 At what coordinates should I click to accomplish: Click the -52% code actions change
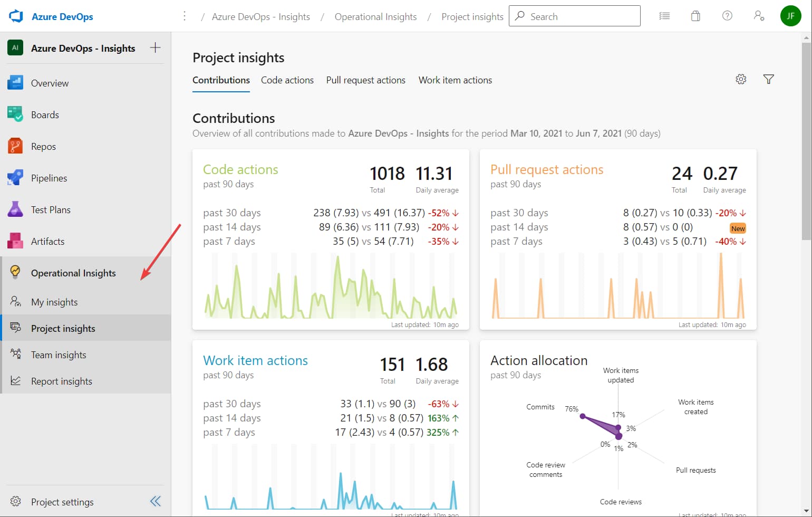tap(443, 213)
